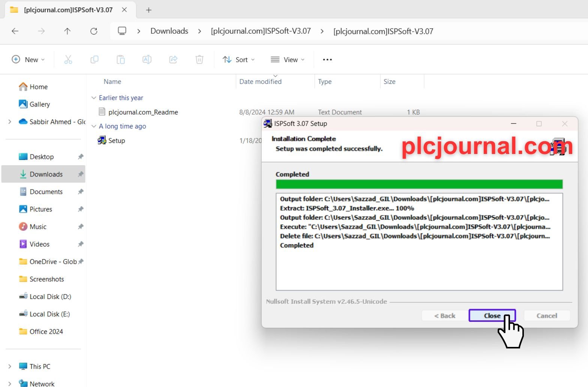Open Videos in quick access
Viewport: 588px width, 387px height.
(x=34, y=244)
